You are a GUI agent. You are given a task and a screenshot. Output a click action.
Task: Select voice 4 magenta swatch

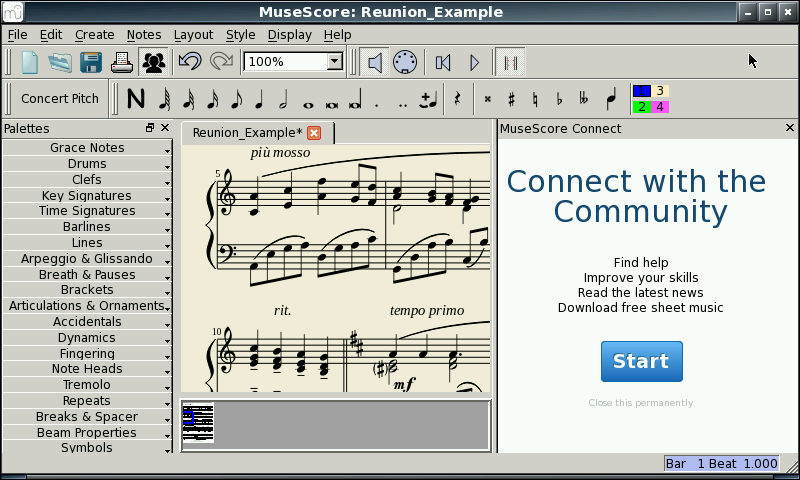(x=660, y=107)
